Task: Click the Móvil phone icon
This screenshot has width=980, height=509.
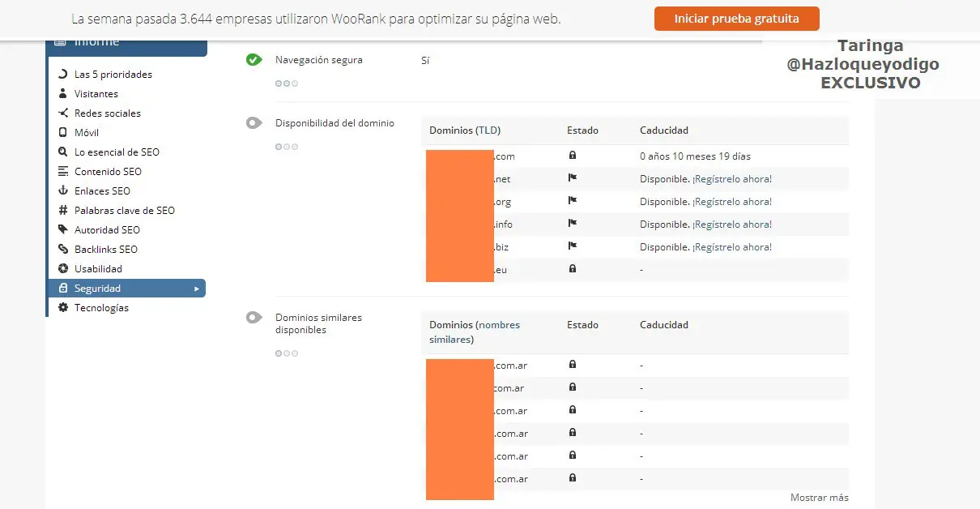Action: coord(63,133)
